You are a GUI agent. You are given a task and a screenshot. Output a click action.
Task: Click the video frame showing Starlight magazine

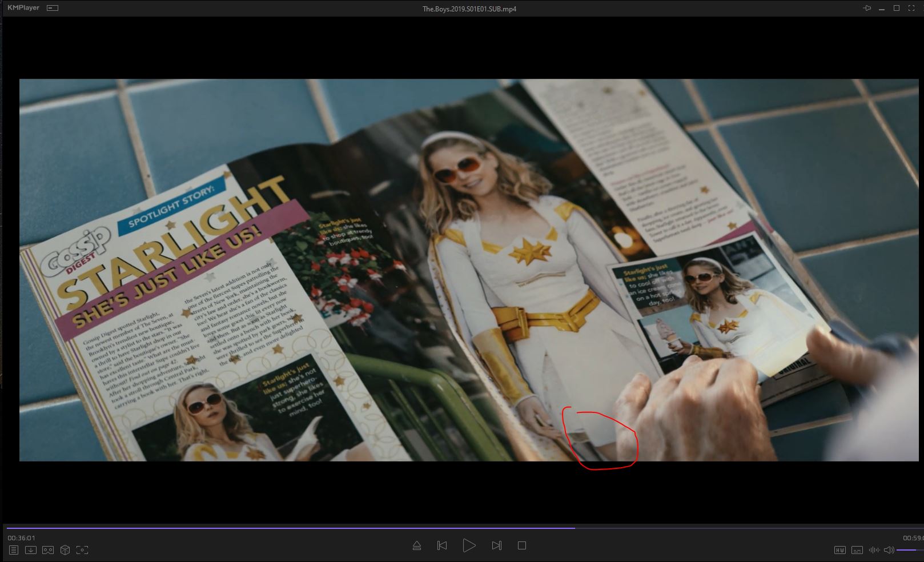tap(468, 270)
